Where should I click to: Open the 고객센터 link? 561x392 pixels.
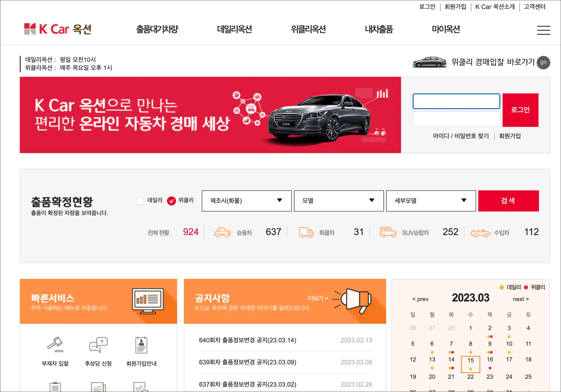click(x=535, y=7)
